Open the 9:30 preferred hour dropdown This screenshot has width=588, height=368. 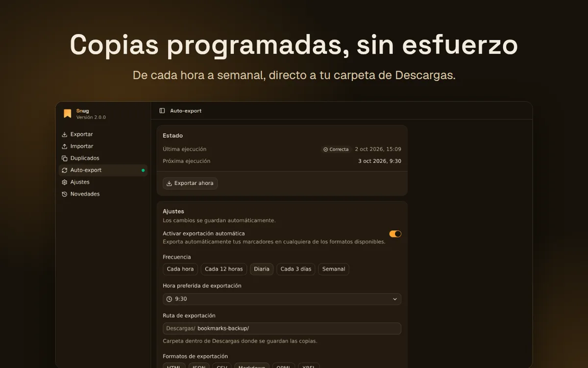[282, 299]
